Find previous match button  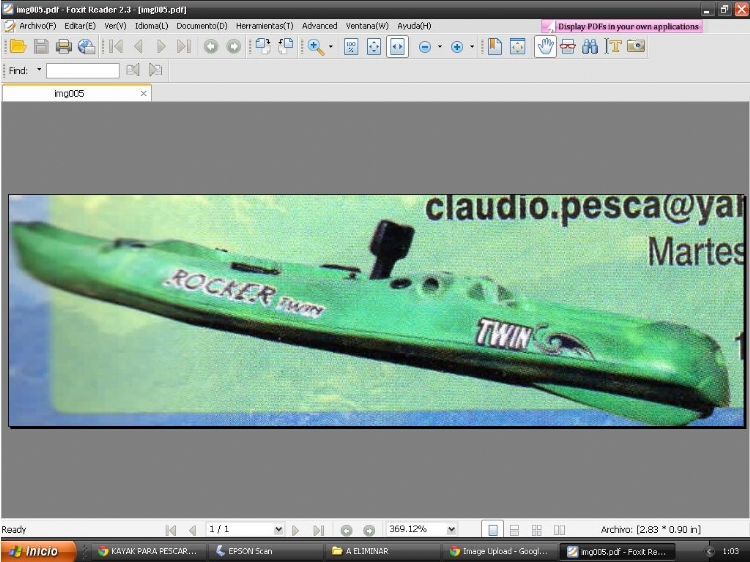point(133,70)
